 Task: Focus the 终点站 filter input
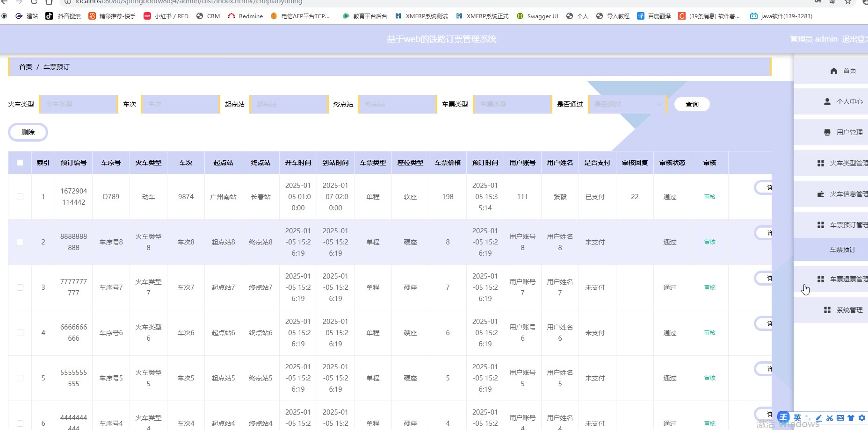click(397, 104)
